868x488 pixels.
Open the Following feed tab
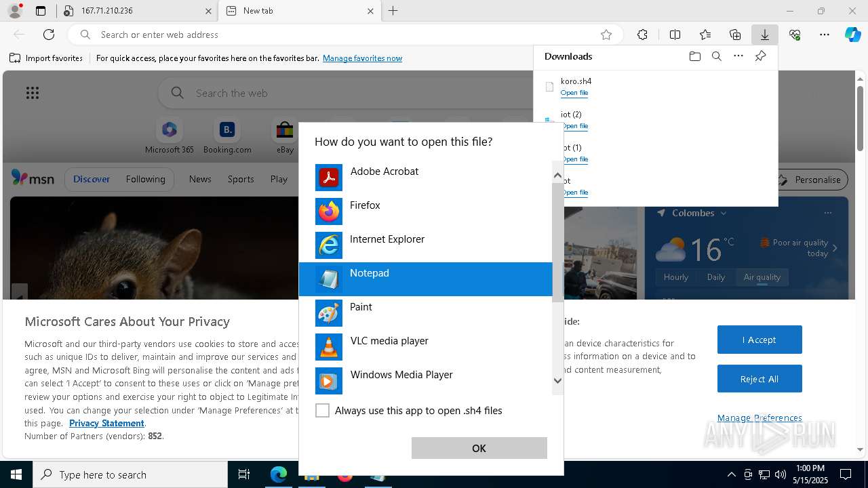[145, 179]
